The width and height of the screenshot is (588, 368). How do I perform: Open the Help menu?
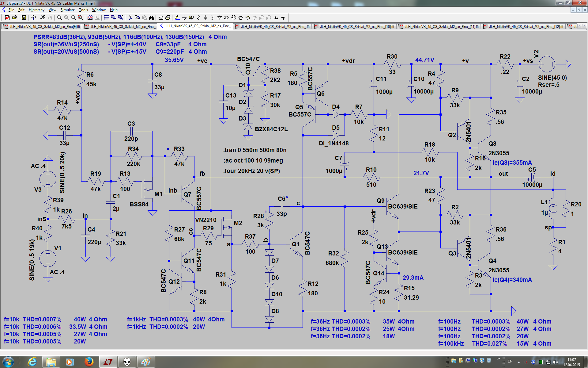[114, 10]
